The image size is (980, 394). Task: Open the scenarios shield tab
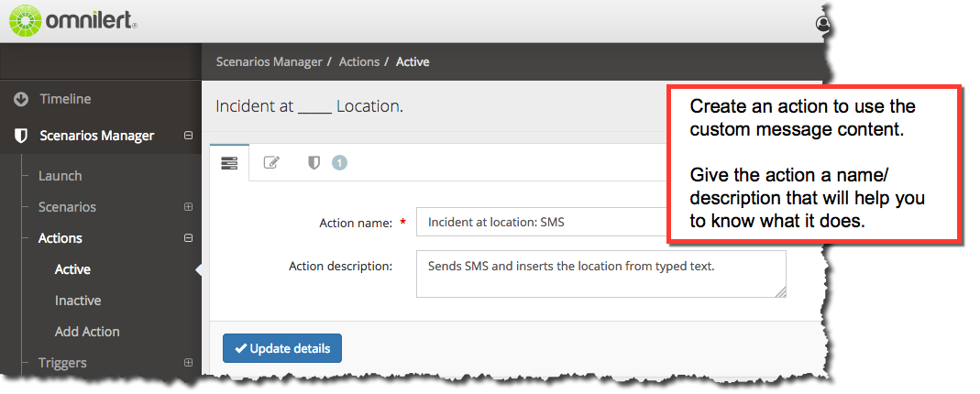tap(314, 163)
